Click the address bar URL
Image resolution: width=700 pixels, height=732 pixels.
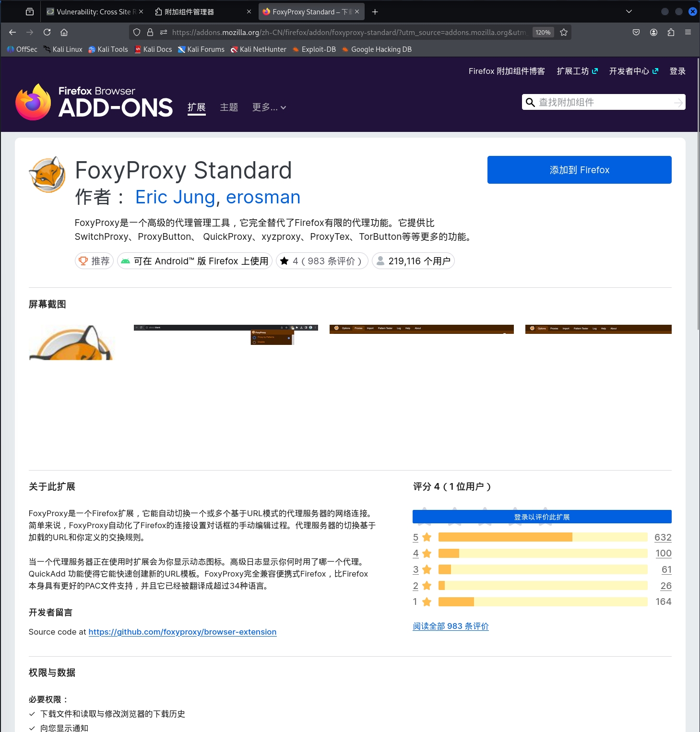pyautogui.click(x=349, y=32)
